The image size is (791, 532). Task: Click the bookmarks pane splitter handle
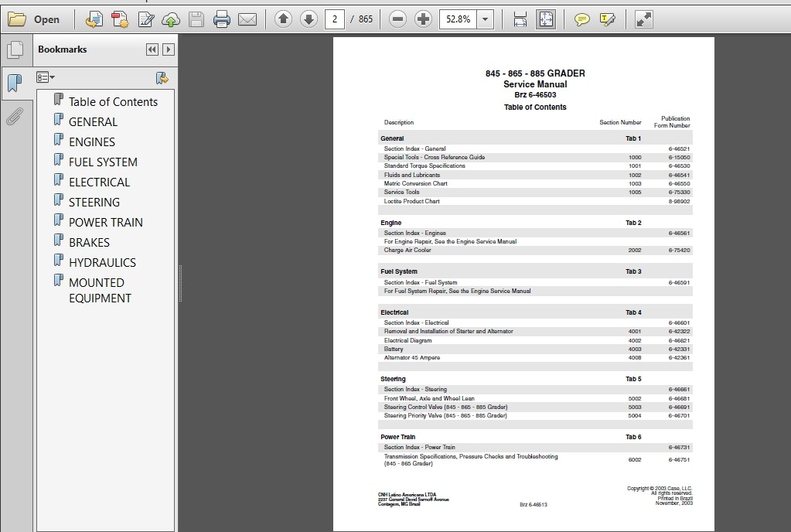tap(180, 283)
